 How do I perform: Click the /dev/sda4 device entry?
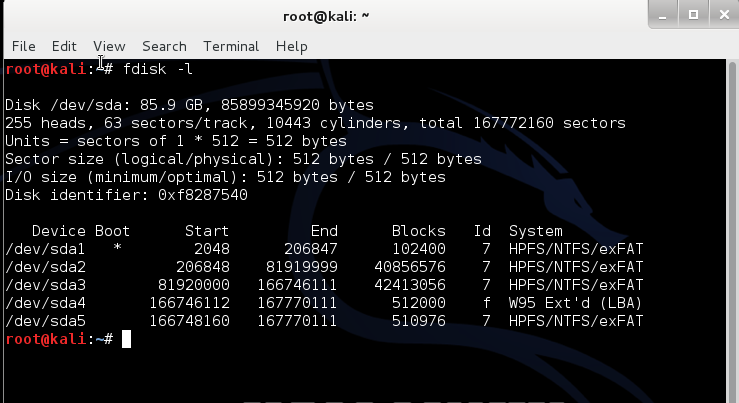pyautogui.click(x=45, y=303)
